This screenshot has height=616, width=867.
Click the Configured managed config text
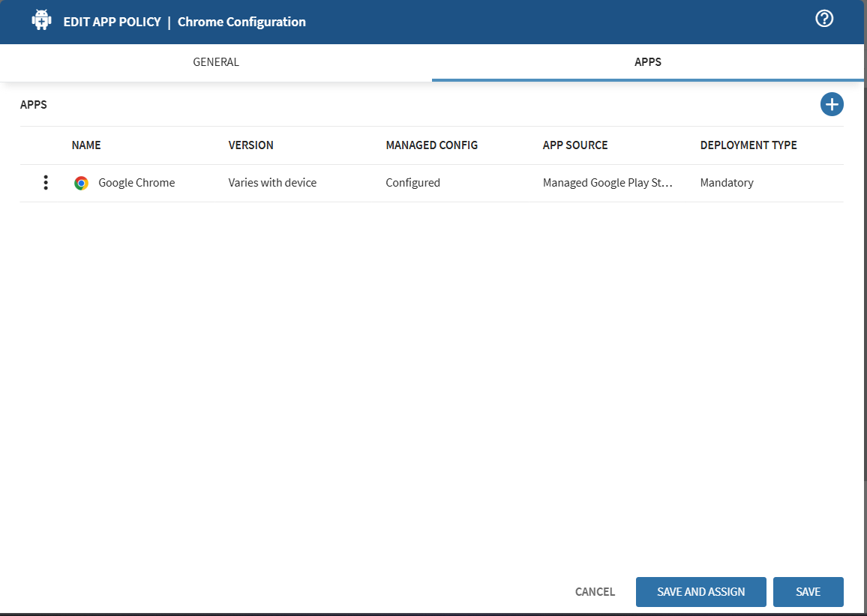(412, 182)
